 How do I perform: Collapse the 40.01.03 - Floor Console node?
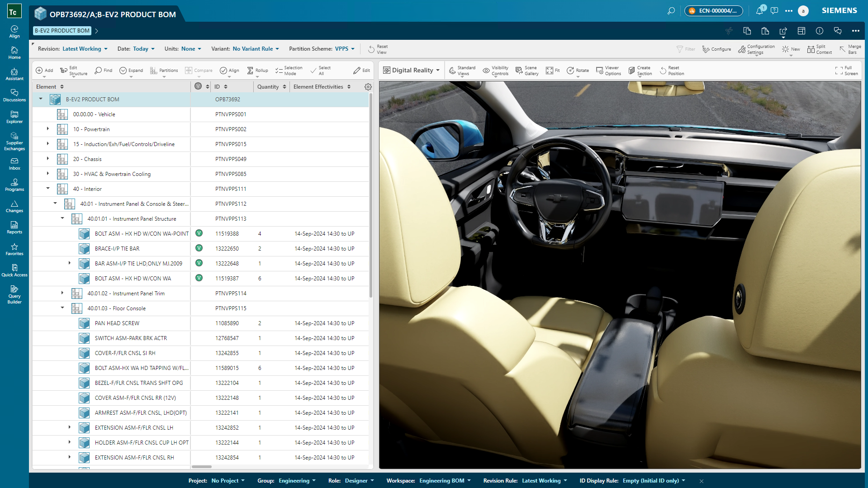pyautogui.click(x=62, y=308)
